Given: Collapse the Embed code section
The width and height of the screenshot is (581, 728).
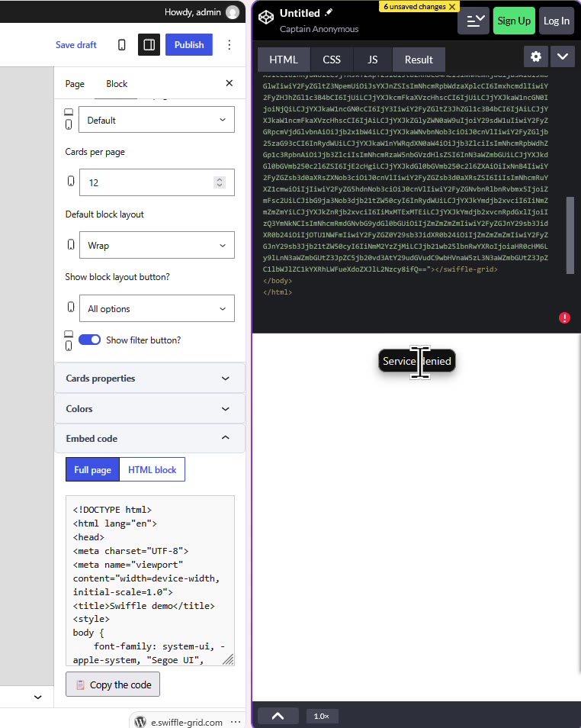Looking at the screenshot, I should pos(150,438).
